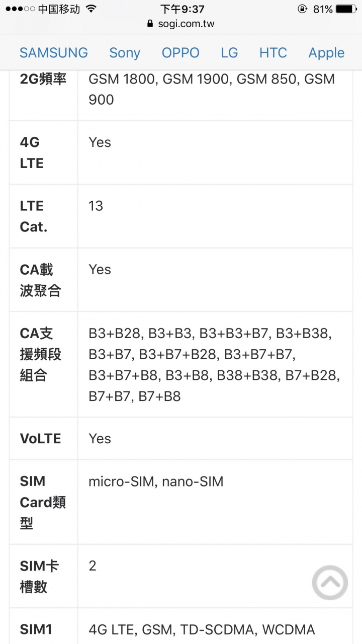This screenshot has height=644, width=362.
Task: Tap the 下午9:37 clock in status bar
Action: click(183, 9)
